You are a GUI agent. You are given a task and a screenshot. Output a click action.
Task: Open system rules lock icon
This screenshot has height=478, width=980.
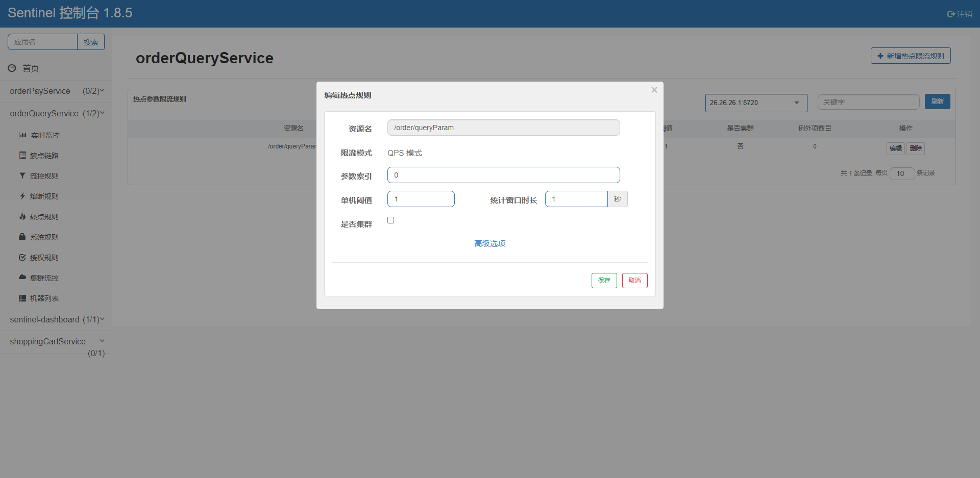point(22,237)
